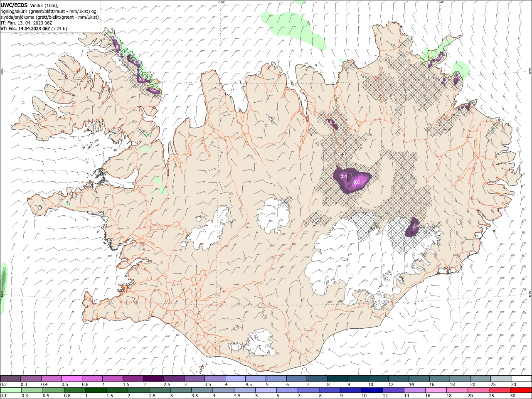
Task: Select the upper legend swatch labeled 3.5
Action: pos(215,379)
